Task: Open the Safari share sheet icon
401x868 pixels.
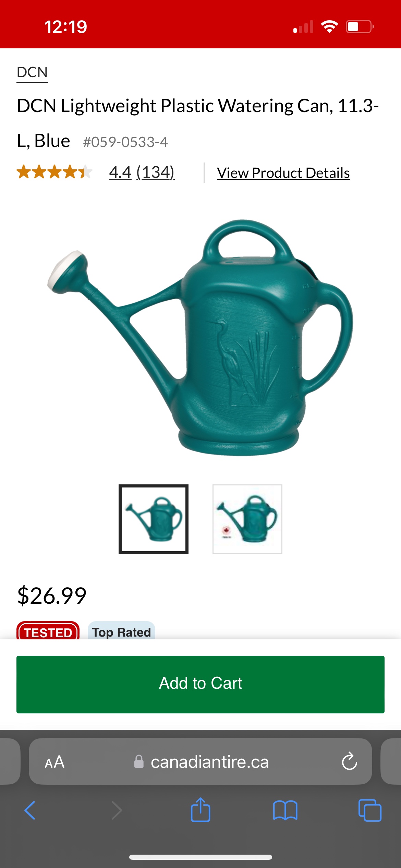Action: (x=200, y=810)
